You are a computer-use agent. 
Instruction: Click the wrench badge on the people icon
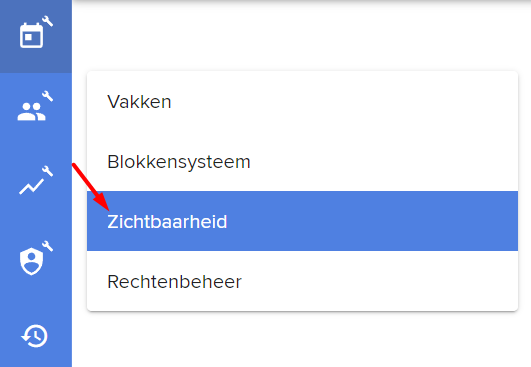pyautogui.click(x=47, y=96)
